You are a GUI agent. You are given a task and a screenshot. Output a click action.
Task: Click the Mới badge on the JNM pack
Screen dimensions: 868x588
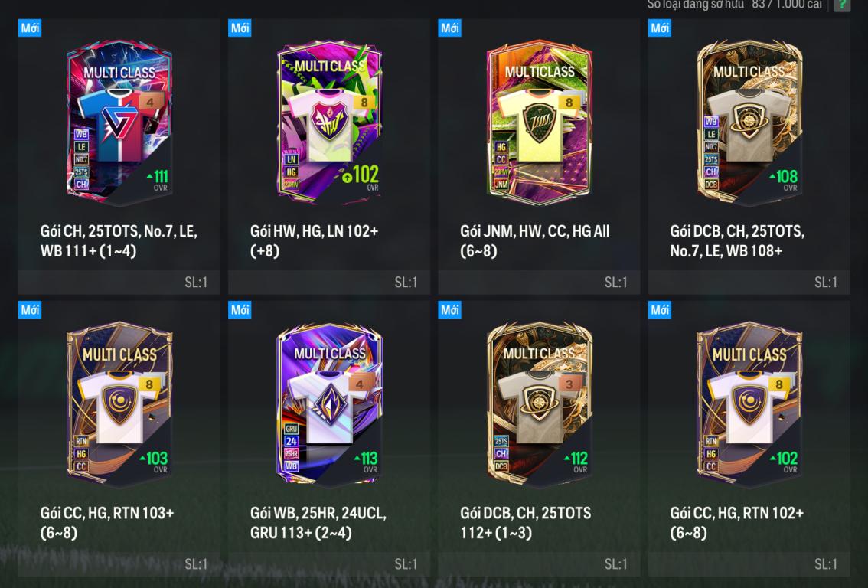pyautogui.click(x=449, y=28)
